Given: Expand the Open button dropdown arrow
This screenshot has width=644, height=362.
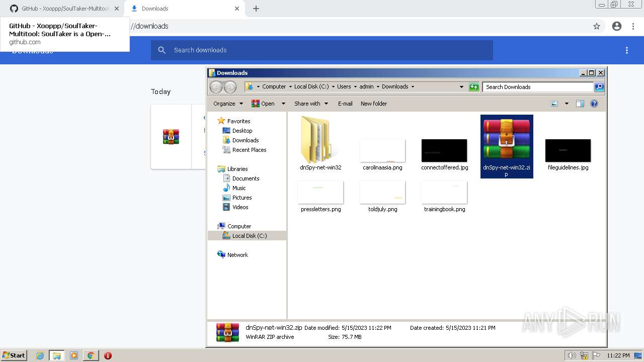Looking at the screenshot, I should click(283, 104).
